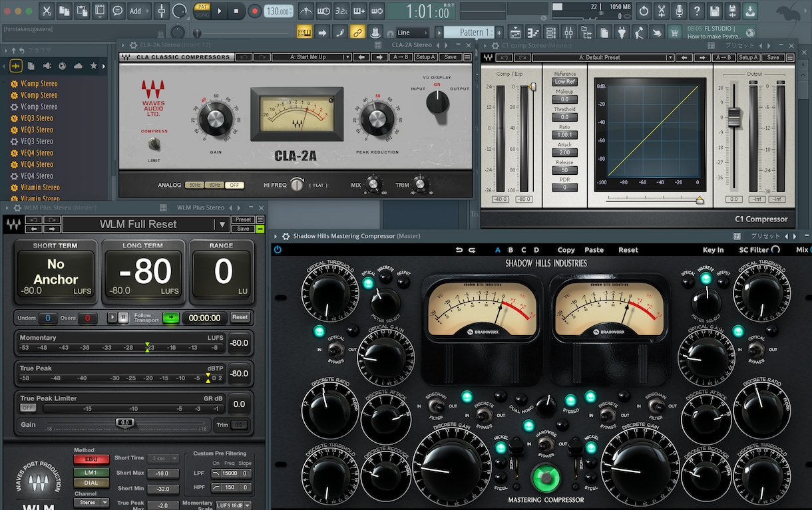Select WLM EBU method
The image size is (812, 510).
(91, 459)
